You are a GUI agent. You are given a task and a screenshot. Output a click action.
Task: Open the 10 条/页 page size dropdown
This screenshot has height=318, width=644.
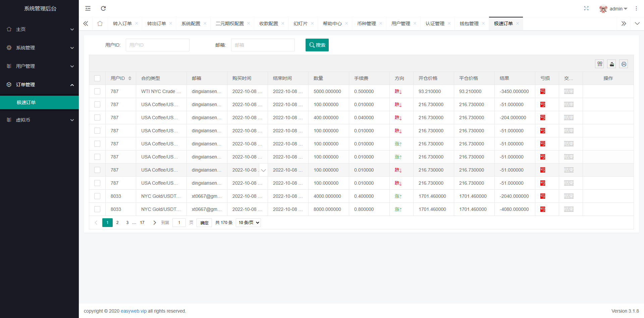[248, 222]
